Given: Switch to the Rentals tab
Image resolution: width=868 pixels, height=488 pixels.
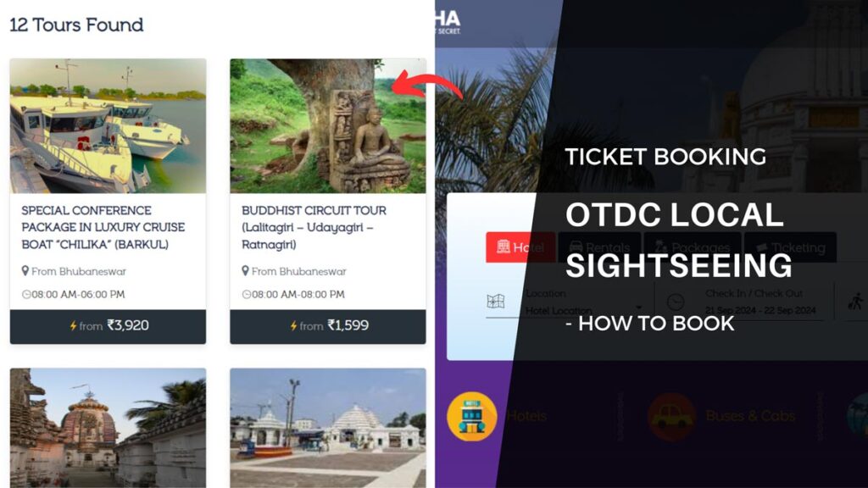Looking at the screenshot, I should click(x=599, y=247).
